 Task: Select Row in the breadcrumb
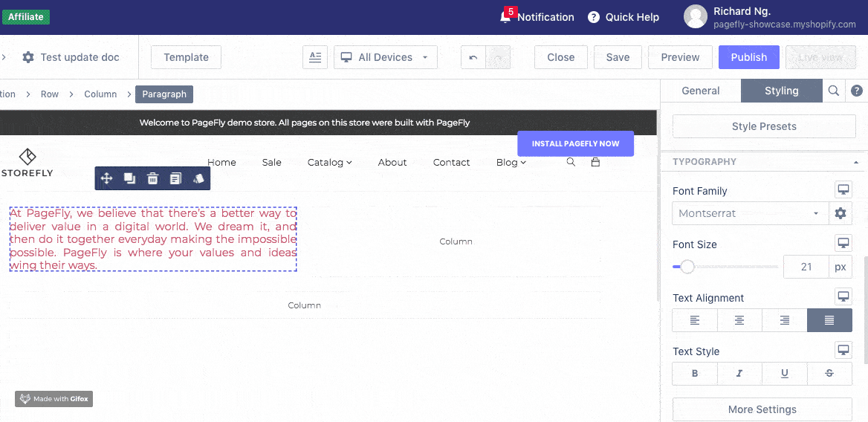tap(49, 94)
